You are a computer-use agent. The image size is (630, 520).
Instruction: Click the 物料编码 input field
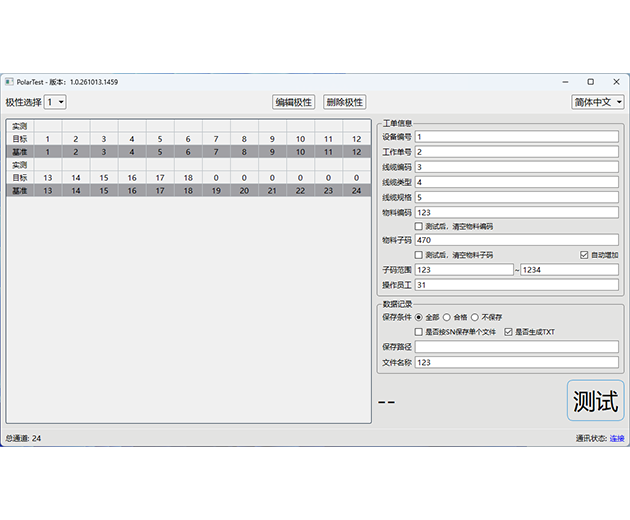pyautogui.click(x=517, y=212)
